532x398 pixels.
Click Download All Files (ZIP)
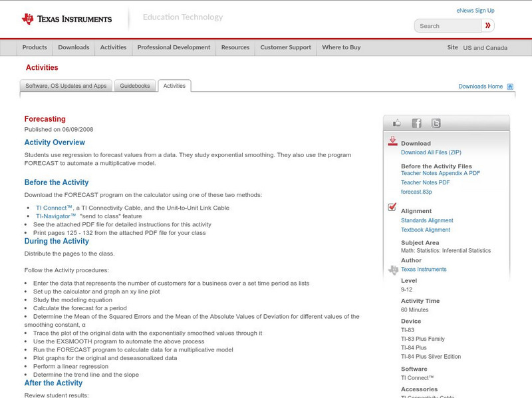pyautogui.click(x=431, y=152)
